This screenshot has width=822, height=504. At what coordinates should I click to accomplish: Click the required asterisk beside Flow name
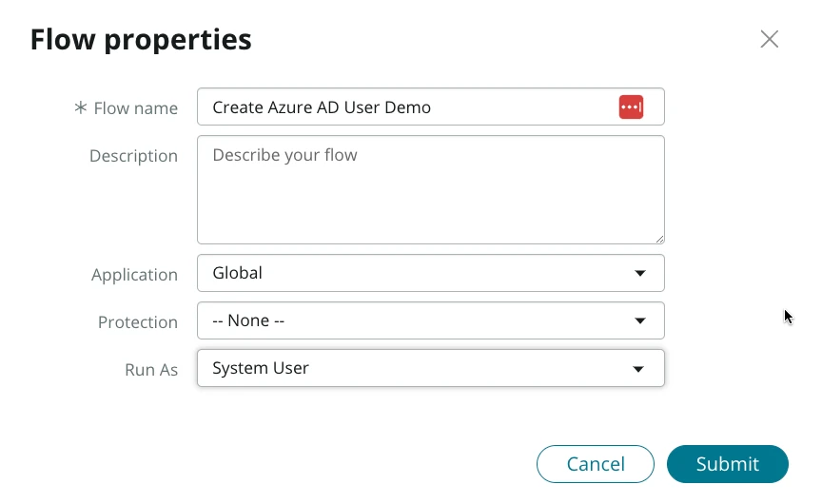tap(81, 108)
